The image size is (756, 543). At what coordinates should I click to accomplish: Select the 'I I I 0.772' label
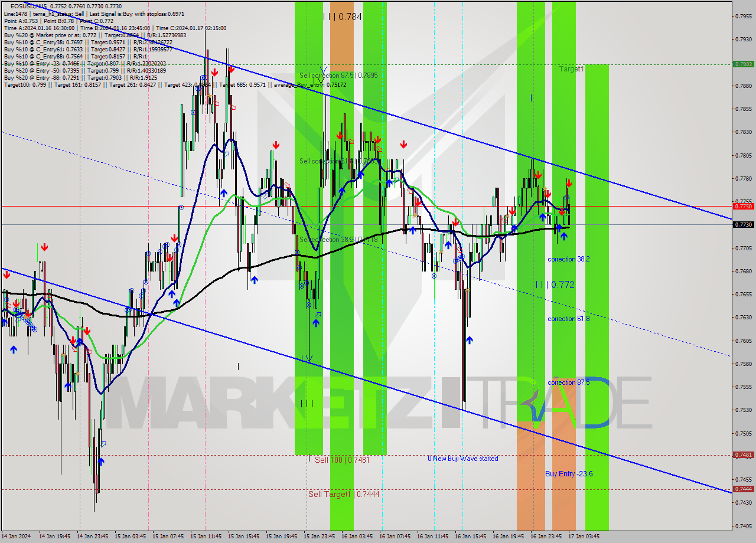[x=555, y=284]
